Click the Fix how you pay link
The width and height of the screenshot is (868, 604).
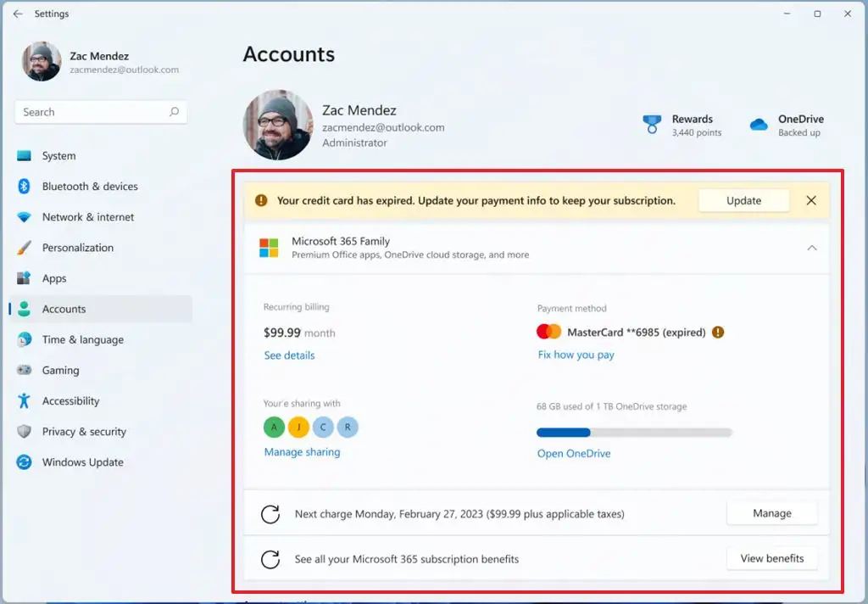(576, 355)
